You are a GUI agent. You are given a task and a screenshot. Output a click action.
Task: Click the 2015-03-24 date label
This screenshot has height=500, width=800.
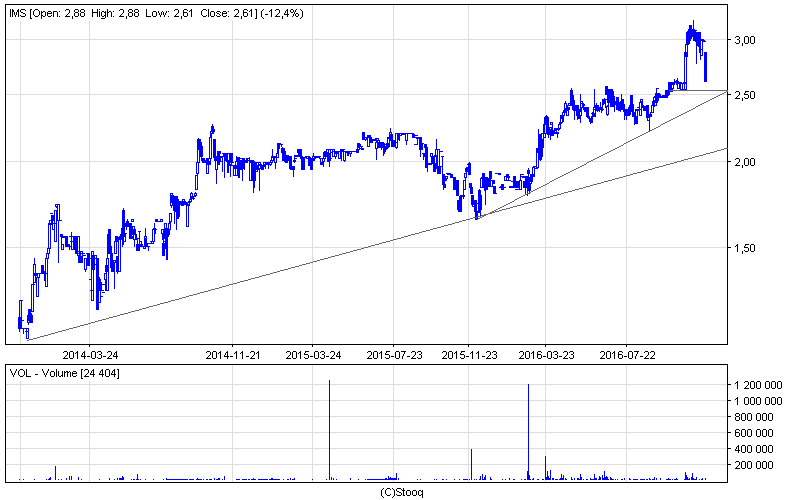[313, 355]
